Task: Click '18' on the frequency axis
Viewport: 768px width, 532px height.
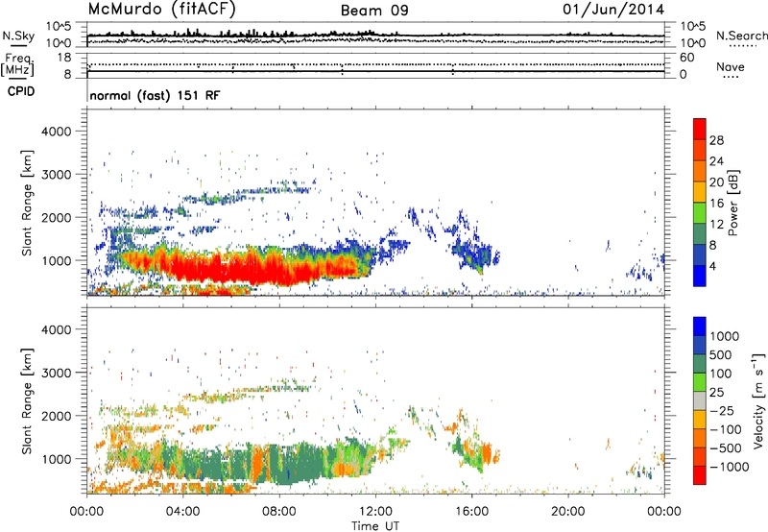Action: click(x=64, y=58)
